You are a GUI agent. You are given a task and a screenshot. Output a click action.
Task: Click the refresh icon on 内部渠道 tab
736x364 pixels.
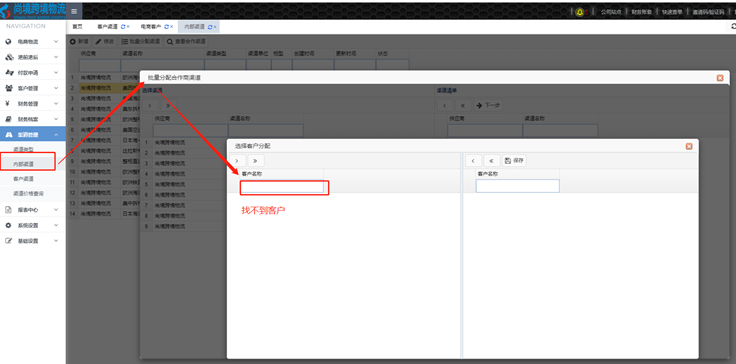[210, 27]
